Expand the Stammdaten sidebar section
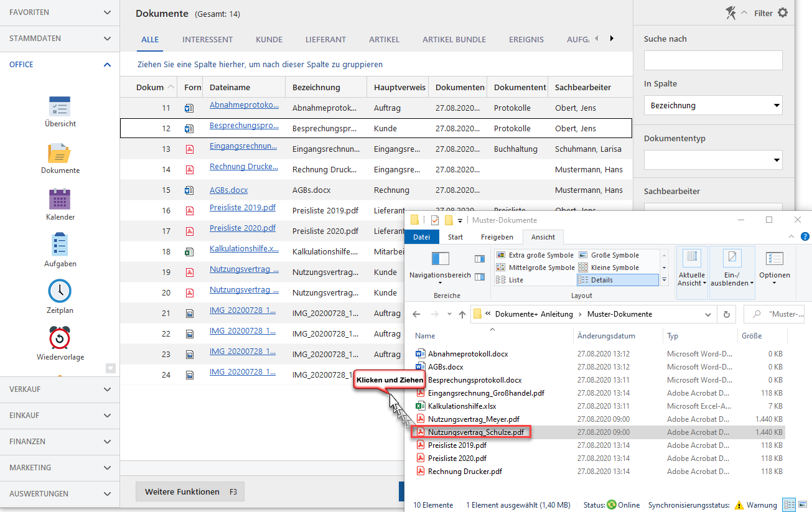The image size is (812, 512). pos(60,39)
